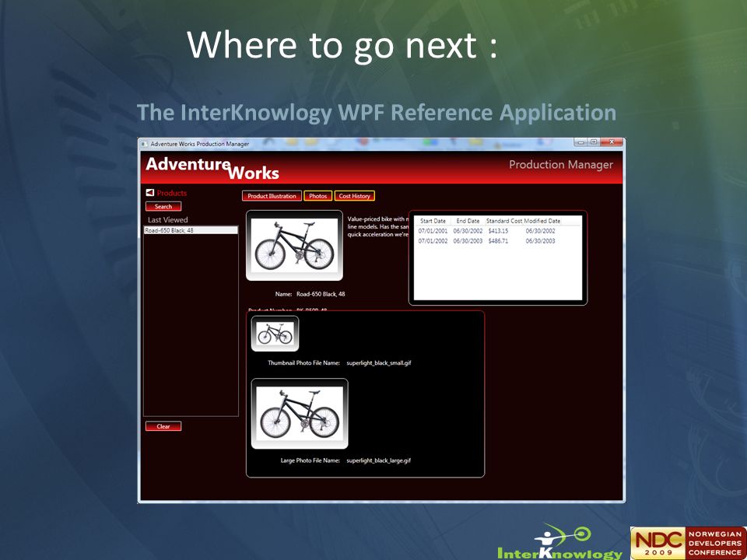Click the NDC 2009 conference logo
This screenshot has width=747, height=560.
tap(689, 543)
